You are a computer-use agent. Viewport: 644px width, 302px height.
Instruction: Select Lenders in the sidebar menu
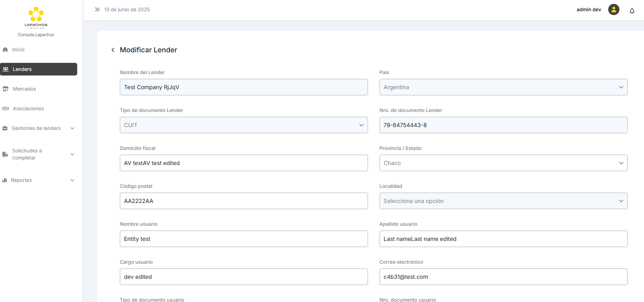[39, 69]
